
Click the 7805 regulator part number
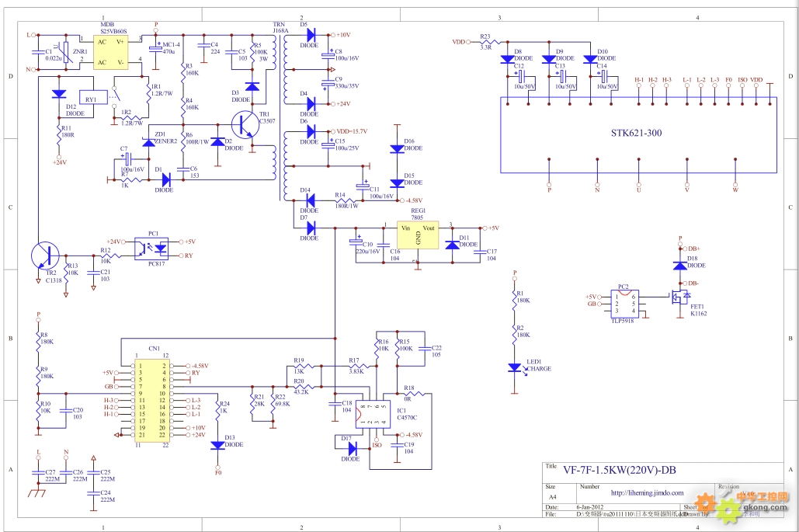[417, 217]
